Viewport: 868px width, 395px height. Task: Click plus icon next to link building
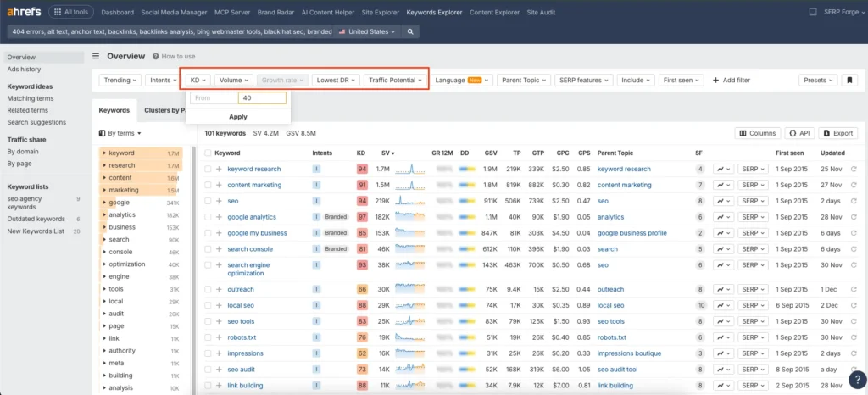[219, 386]
